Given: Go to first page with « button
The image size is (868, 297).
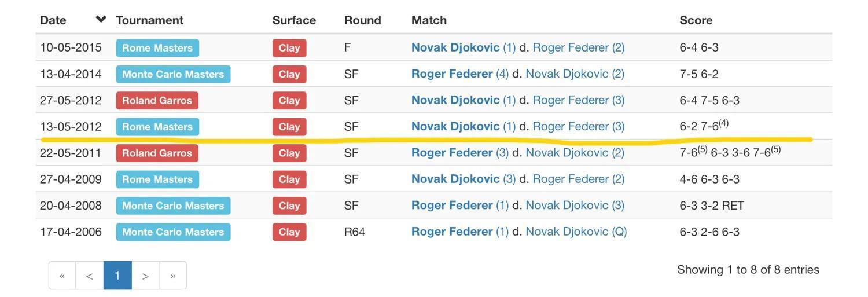Looking at the screenshot, I should pyautogui.click(x=62, y=276).
